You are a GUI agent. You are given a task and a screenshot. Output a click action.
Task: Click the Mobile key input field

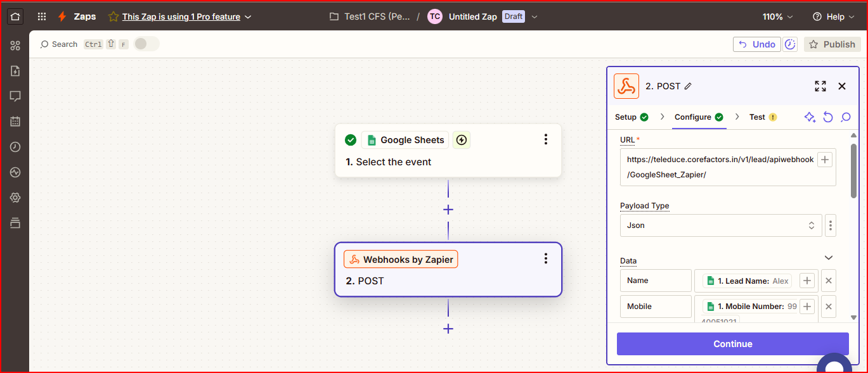click(656, 307)
